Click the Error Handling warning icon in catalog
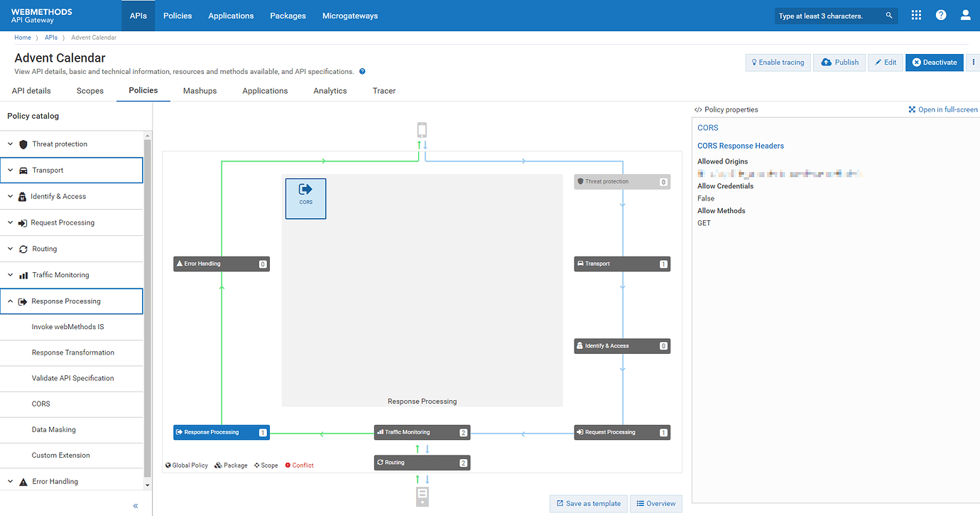 (23, 482)
